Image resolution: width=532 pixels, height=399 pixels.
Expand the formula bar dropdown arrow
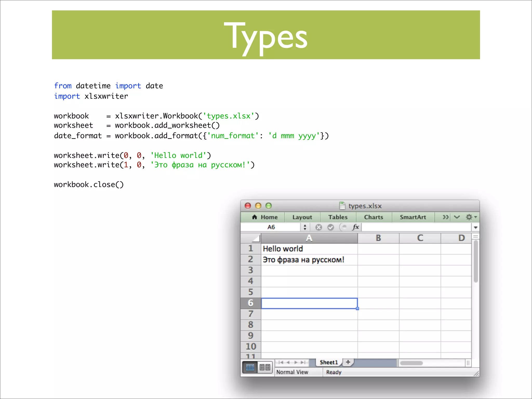pos(475,228)
